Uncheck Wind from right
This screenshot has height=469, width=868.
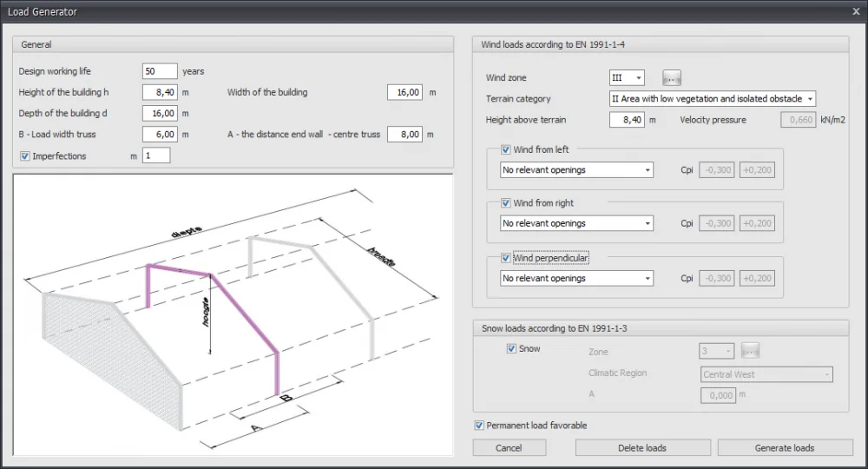click(505, 203)
